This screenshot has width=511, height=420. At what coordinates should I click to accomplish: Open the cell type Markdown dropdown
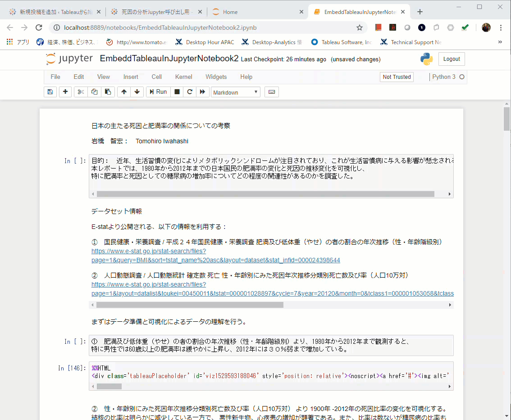(x=236, y=92)
